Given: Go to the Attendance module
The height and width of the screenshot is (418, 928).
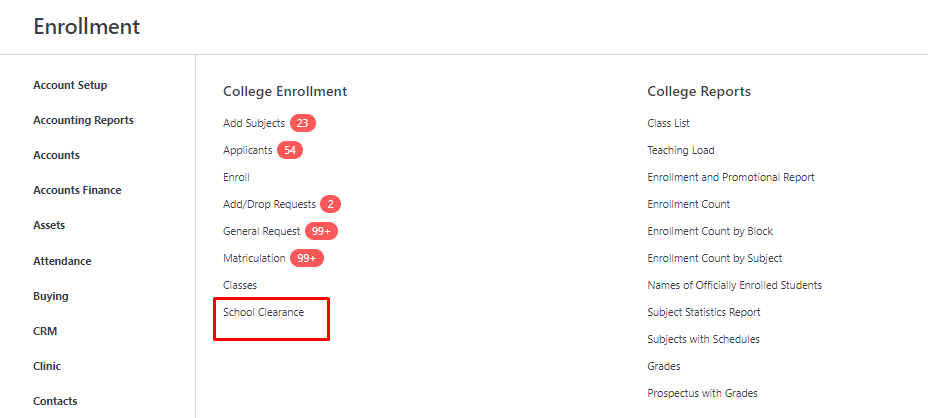Looking at the screenshot, I should (62, 261).
